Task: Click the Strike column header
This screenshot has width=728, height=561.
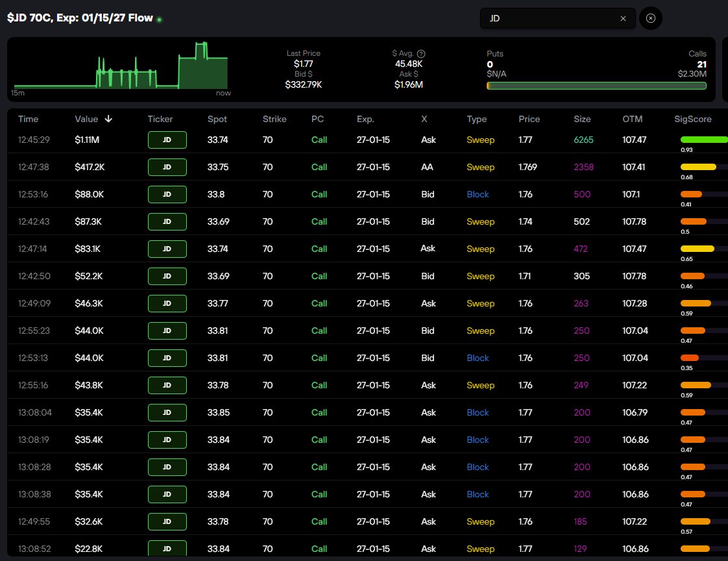Action: coord(274,119)
